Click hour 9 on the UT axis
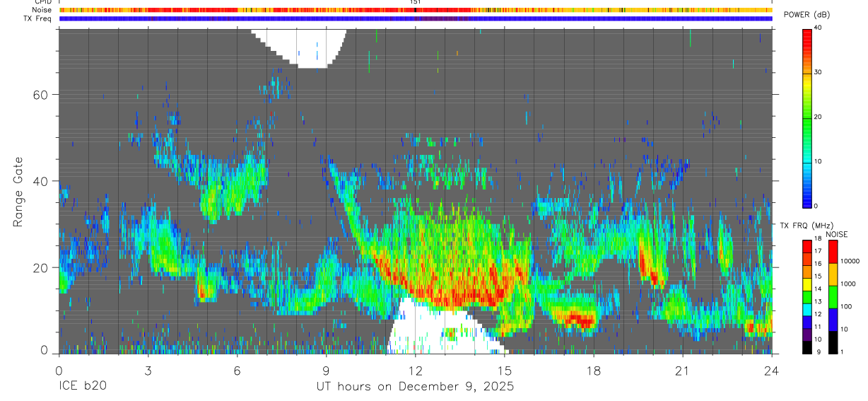Screen dimensions: 868x401 [x=327, y=370]
